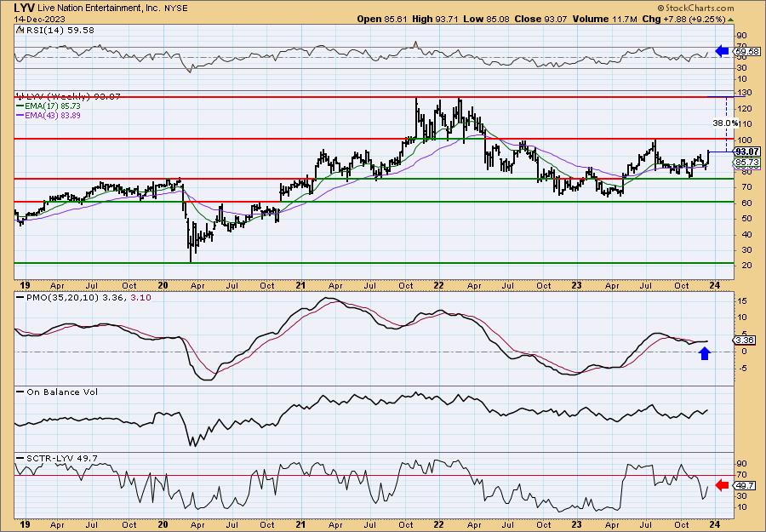The image size is (766, 532).
Task: Click the On Balance Vol indicator label
Action: (62, 392)
